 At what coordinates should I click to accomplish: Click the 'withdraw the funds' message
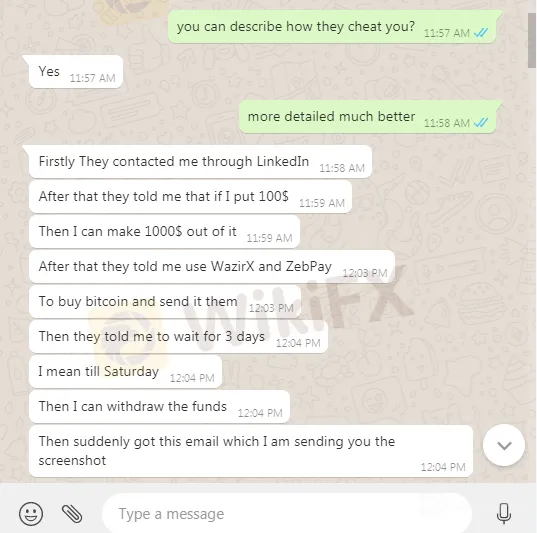tap(159, 407)
